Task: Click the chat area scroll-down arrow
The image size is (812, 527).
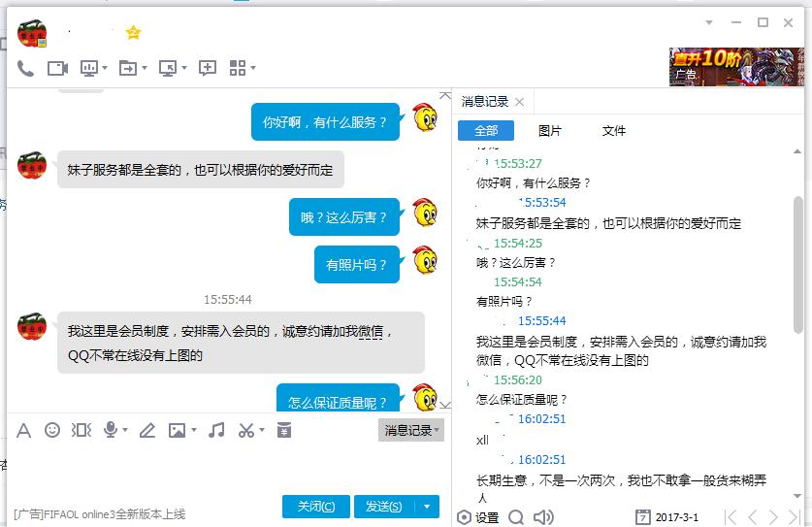Action: (x=445, y=405)
